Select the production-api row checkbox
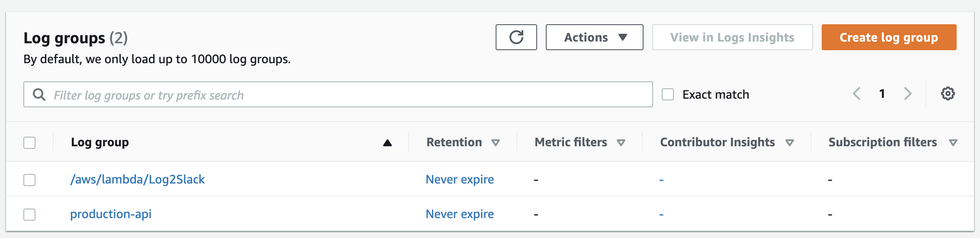 coord(29,214)
